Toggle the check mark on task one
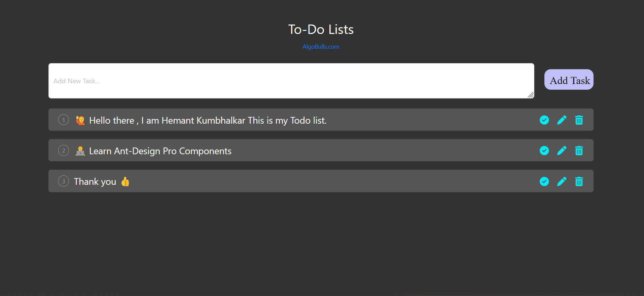 pos(544,120)
